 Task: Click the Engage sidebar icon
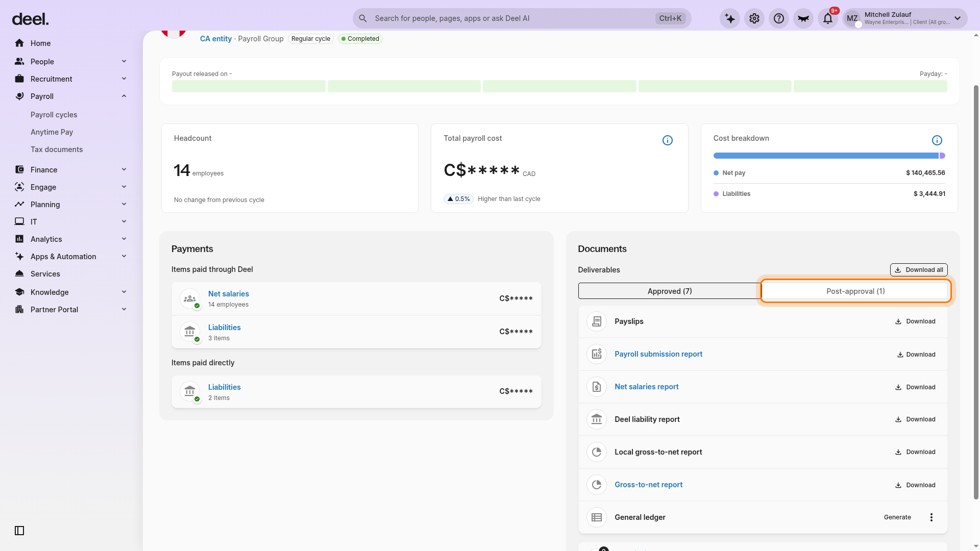pos(19,187)
